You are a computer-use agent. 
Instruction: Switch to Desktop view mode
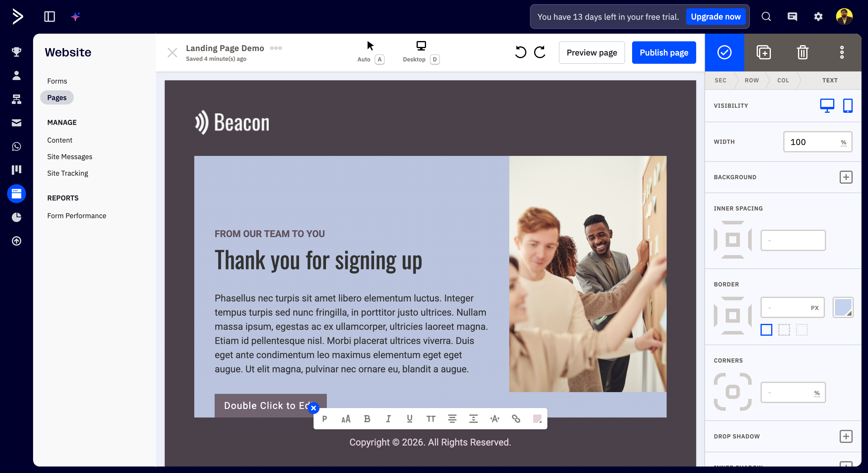pos(421,52)
